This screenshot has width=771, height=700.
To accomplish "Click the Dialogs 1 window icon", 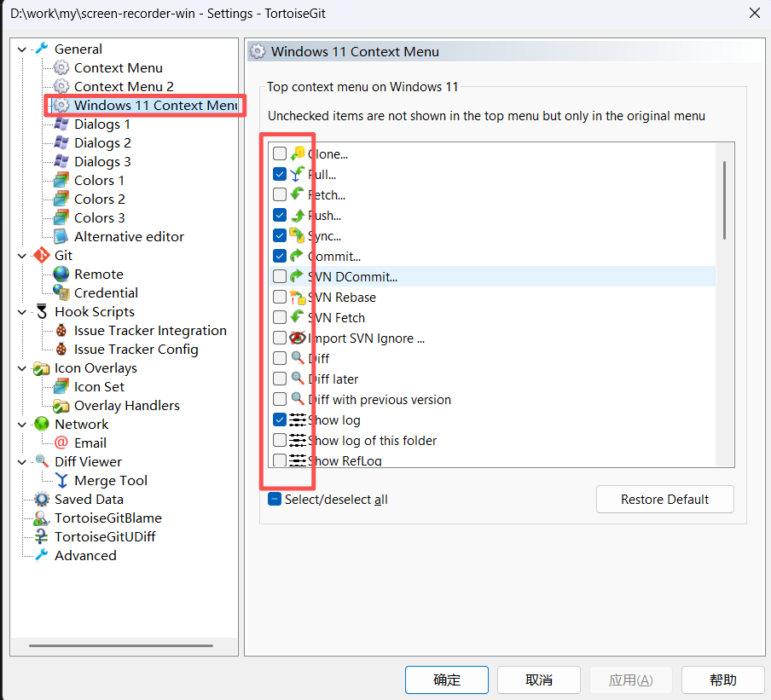I will pos(61,124).
